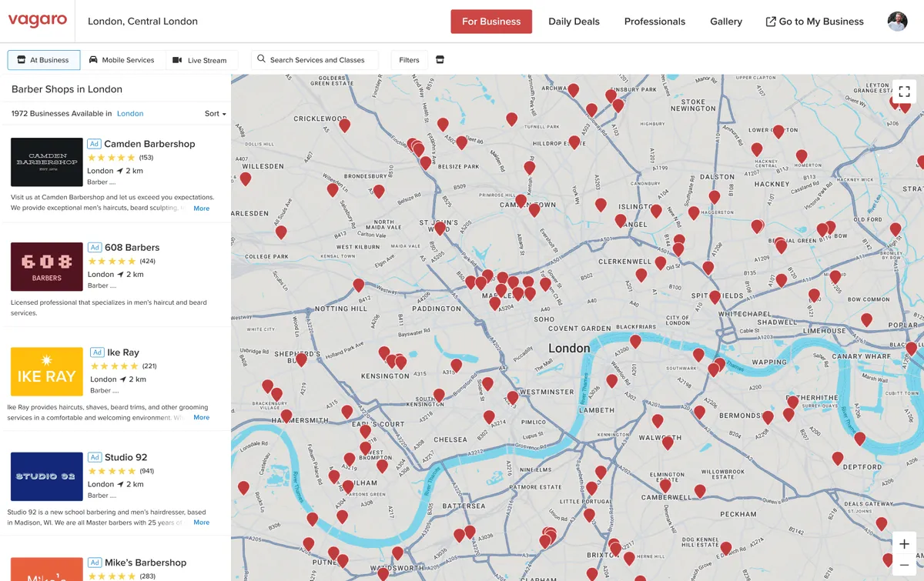Viewport: 924px width, 581px height.
Task: Click the map pin near Notting Hill
Action: (x=358, y=285)
